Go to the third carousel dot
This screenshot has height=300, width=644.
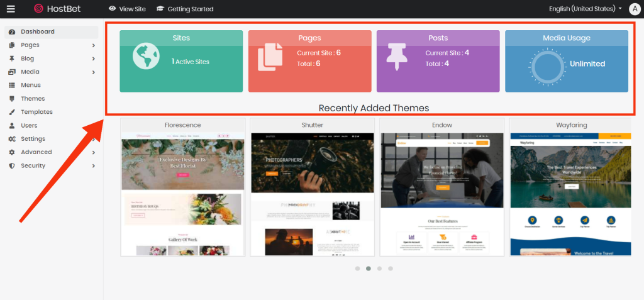[379, 269]
